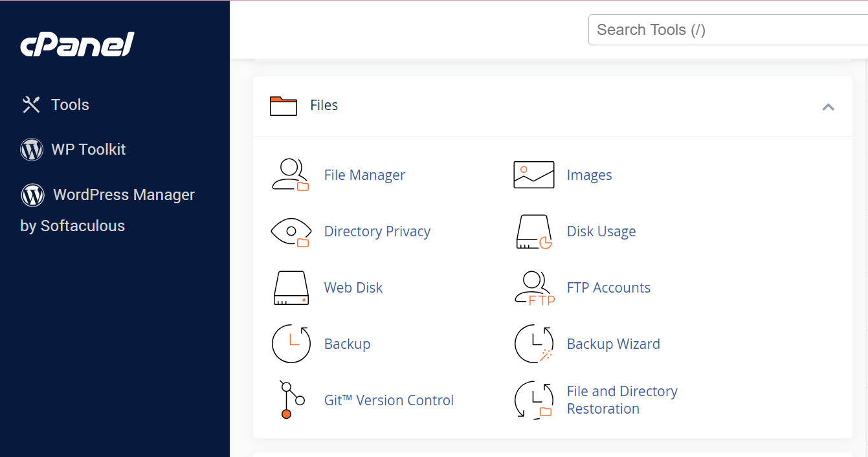This screenshot has height=457, width=868.
Task: Open the Web Disk link
Action: 353,287
